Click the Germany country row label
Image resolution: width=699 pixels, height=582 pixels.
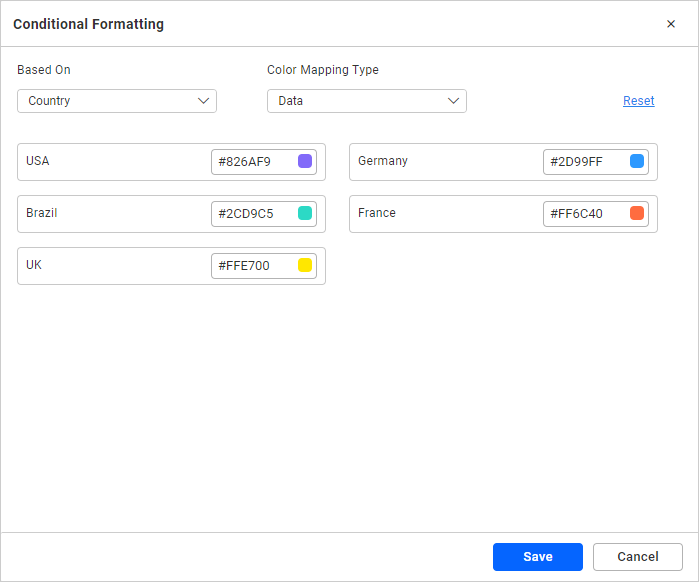[383, 161]
